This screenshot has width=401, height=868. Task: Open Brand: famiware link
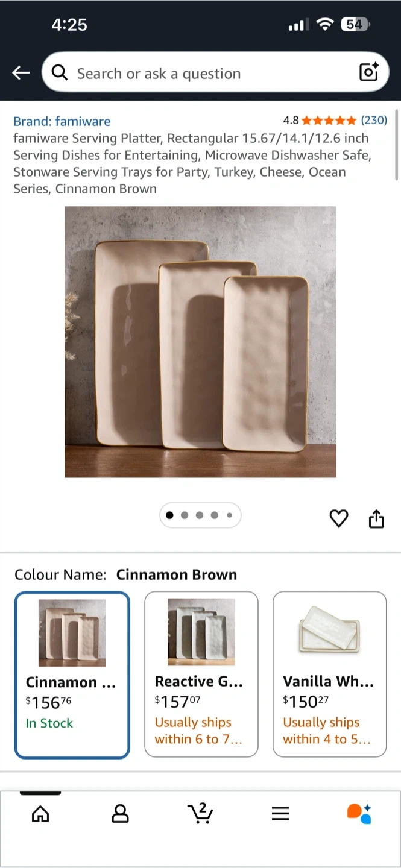point(62,121)
